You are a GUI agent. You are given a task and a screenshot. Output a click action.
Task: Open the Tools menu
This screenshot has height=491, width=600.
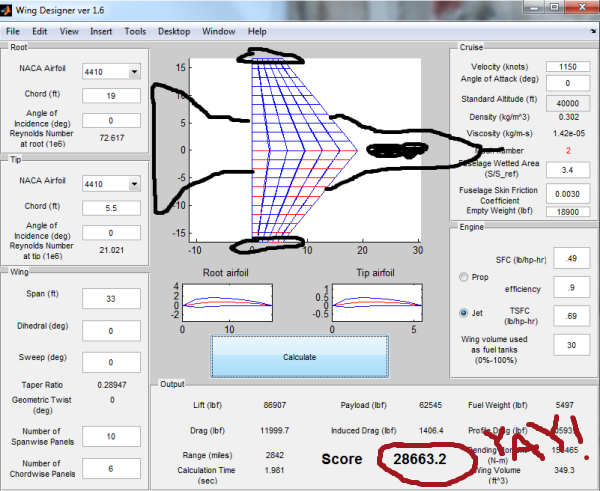point(135,31)
